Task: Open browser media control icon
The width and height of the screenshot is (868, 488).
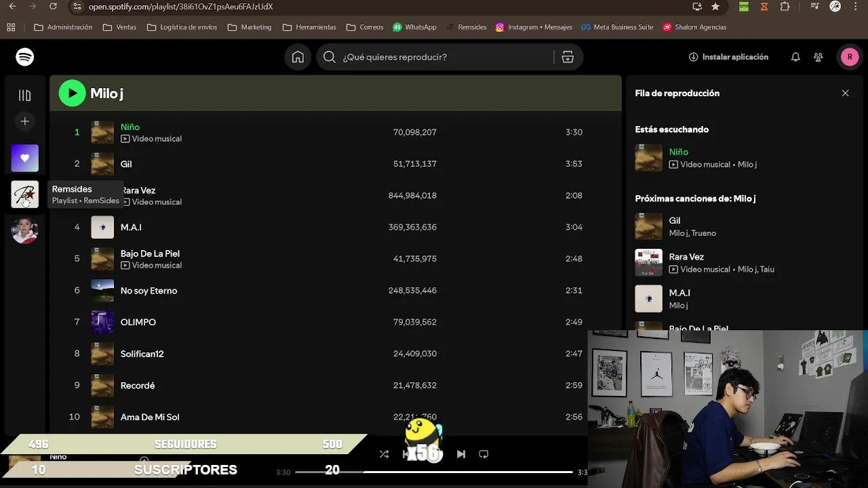Action: (x=814, y=6)
